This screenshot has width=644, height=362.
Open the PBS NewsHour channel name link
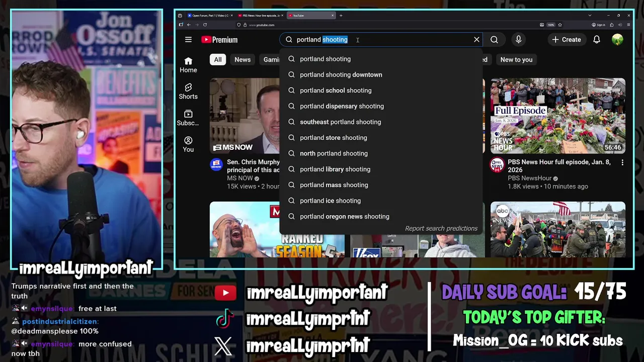pos(529,178)
